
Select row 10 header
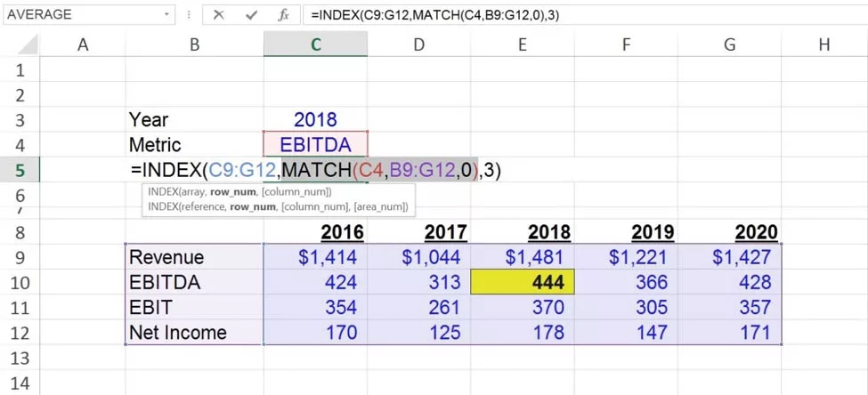20,282
